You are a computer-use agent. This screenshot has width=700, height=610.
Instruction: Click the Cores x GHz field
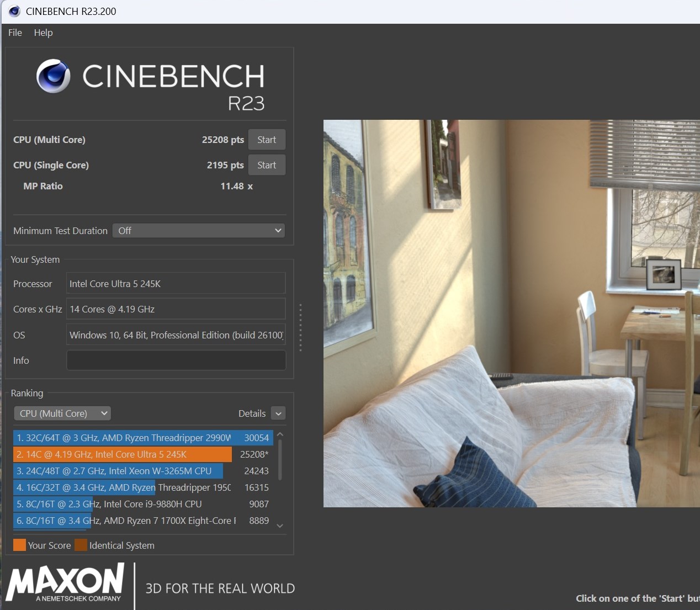[x=176, y=309]
